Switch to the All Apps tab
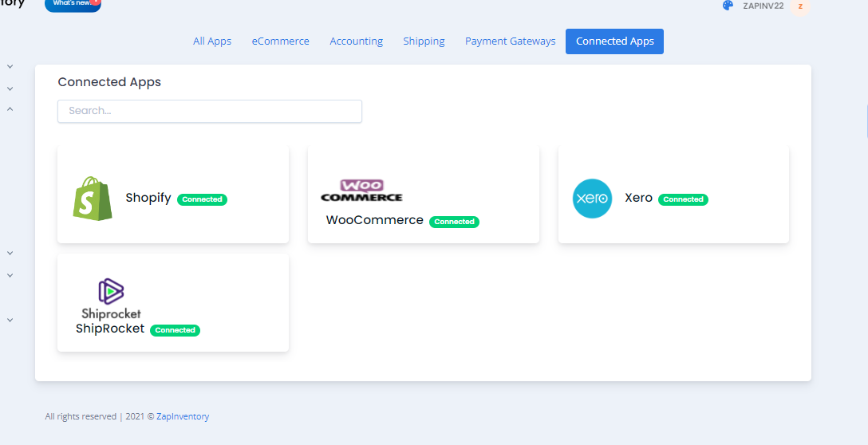Image resolution: width=868 pixels, height=445 pixels. pos(212,41)
